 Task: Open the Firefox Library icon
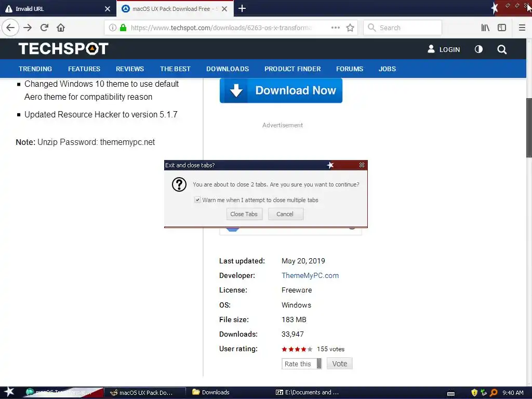pyautogui.click(x=485, y=28)
